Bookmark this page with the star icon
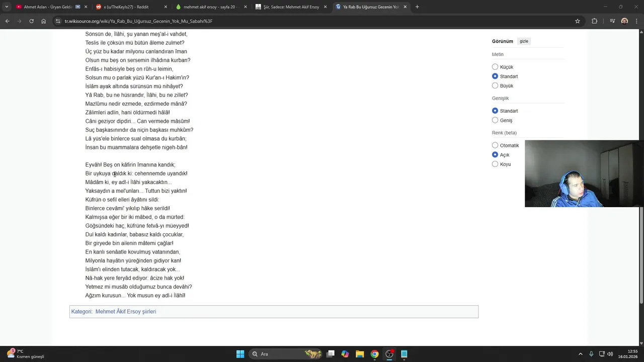 pyautogui.click(x=578, y=21)
